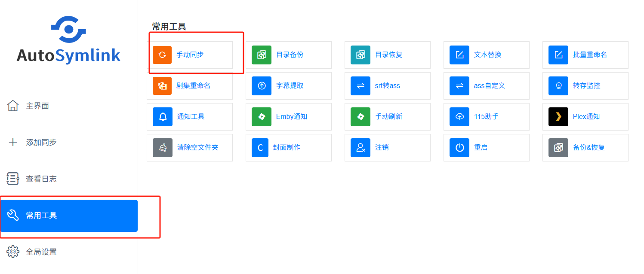Viewport: 644px width, 274px height.
Task: Open the 主界面 sidebar menu
Action: (x=69, y=106)
